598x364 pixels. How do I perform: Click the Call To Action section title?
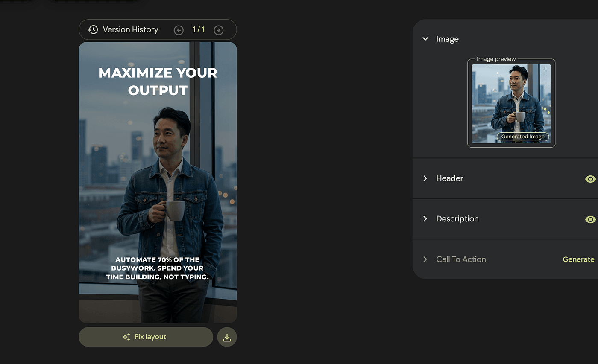tap(461, 259)
